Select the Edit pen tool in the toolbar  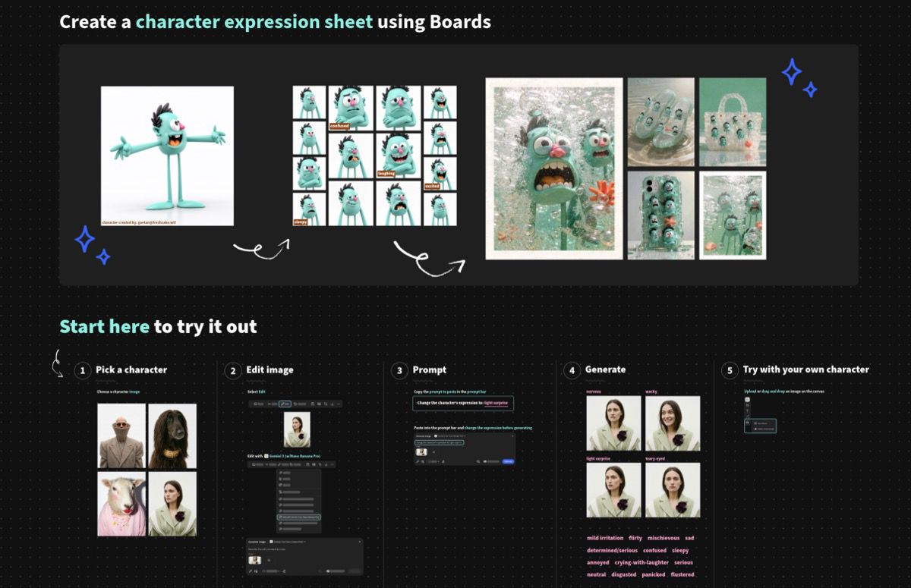(284, 404)
